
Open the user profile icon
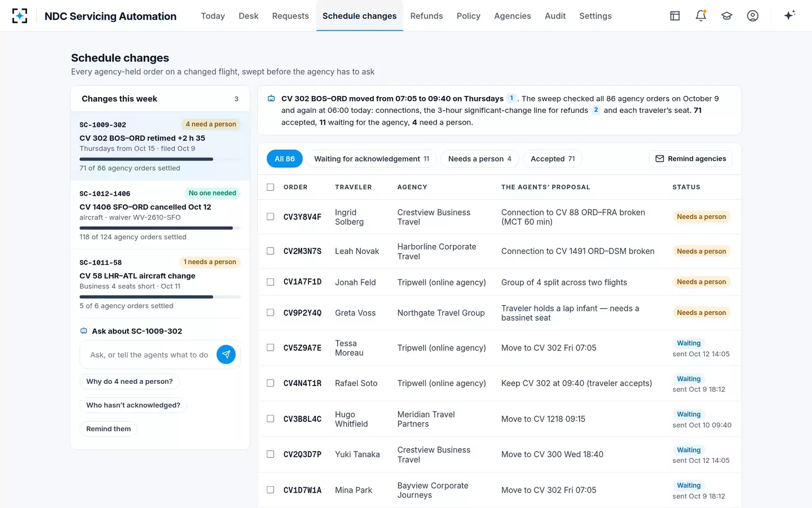tap(753, 16)
